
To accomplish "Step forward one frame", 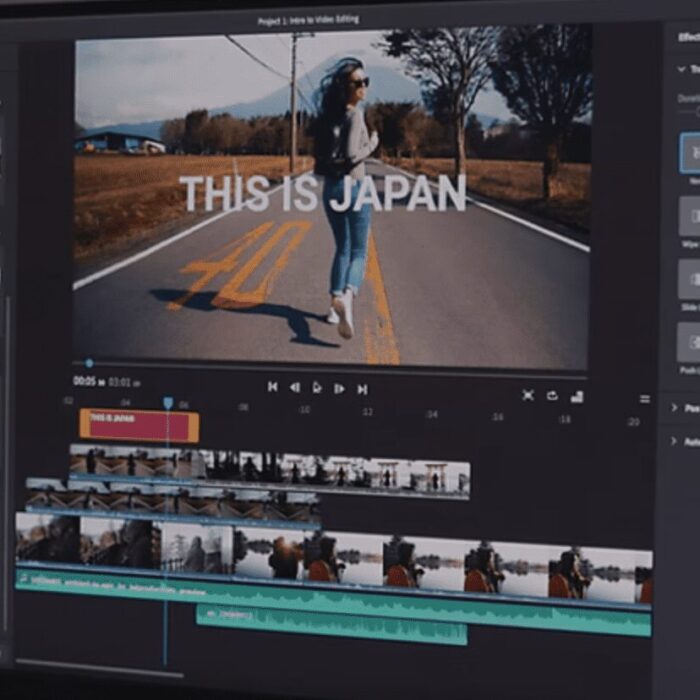I will coord(339,389).
